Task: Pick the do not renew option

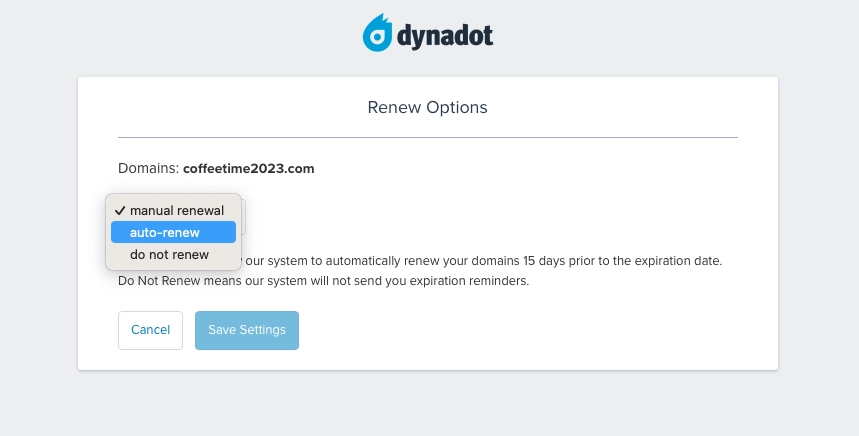Action: tap(169, 254)
